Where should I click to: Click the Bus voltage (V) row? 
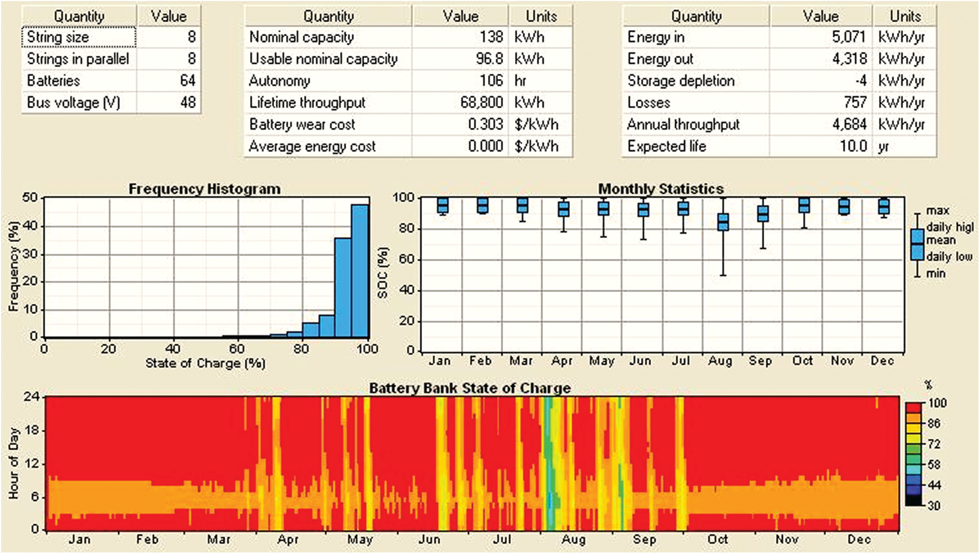coord(73,103)
